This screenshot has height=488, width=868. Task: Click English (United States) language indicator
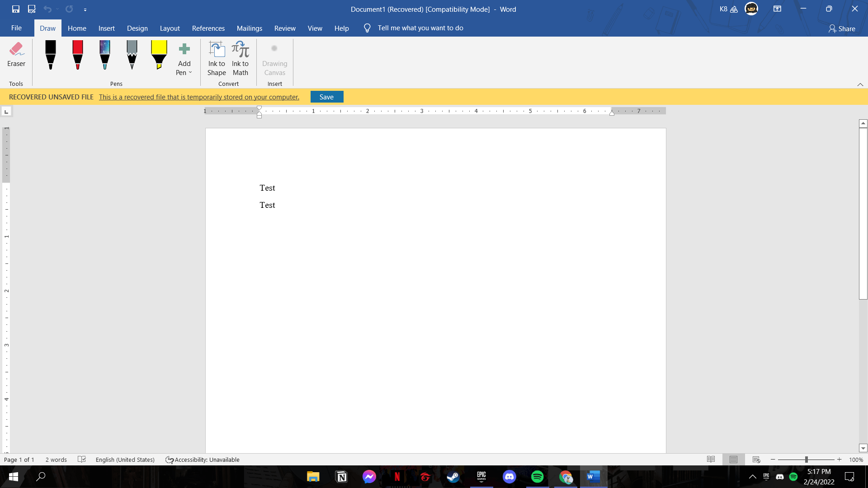click(x=125, y=460)
